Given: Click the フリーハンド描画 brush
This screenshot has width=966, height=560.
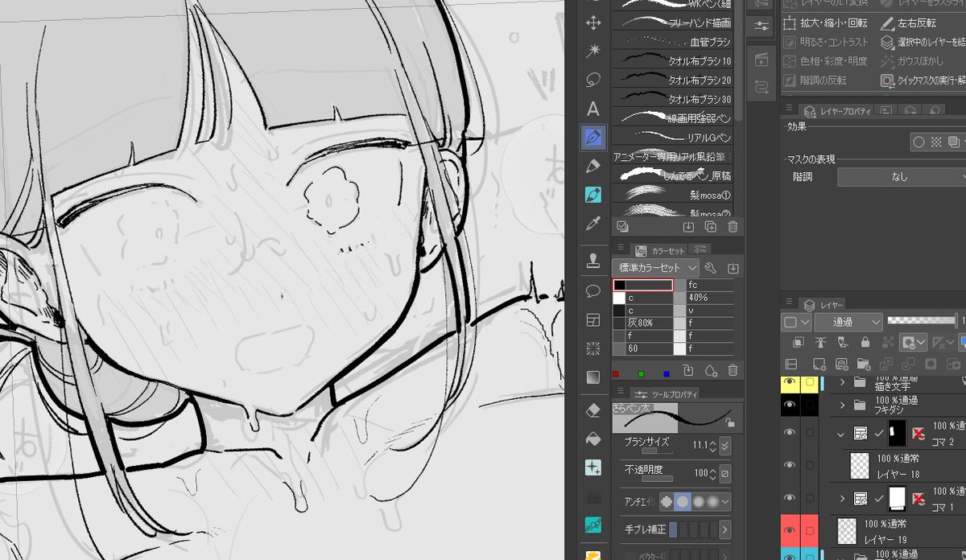Looking at the screenshot, I should [x=675, y=23].
